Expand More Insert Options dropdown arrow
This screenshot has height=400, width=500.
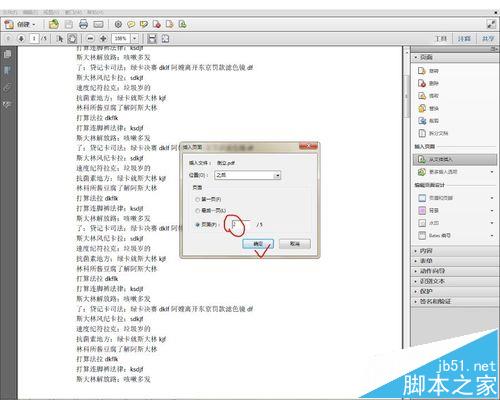click(x=492, y=172)
